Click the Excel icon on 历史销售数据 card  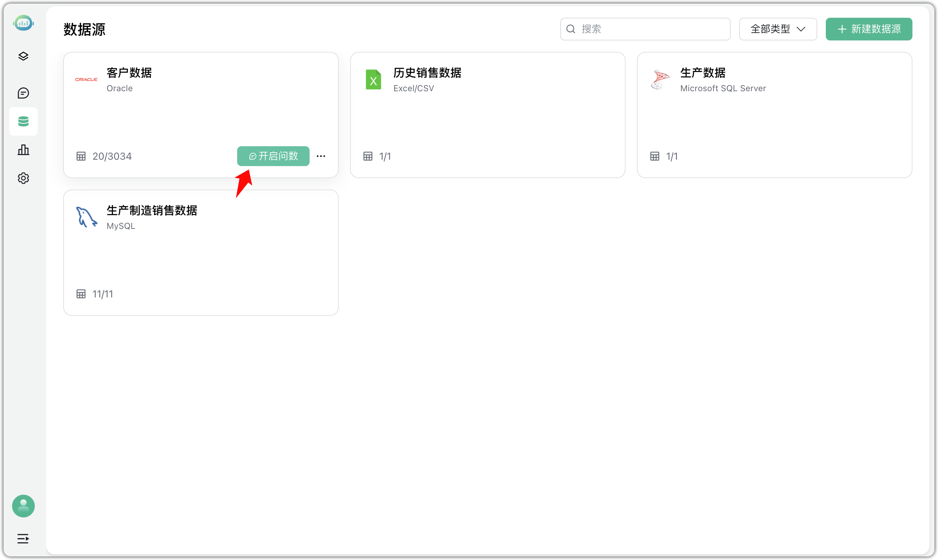coord(373,79)
